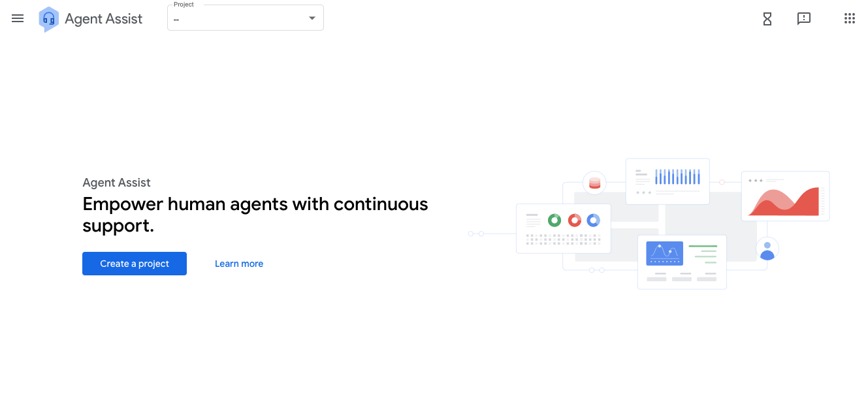The width and height of the screenshot is (868, 398).
Task: Click the Empower human agents headline
Action: coord(255,215)
